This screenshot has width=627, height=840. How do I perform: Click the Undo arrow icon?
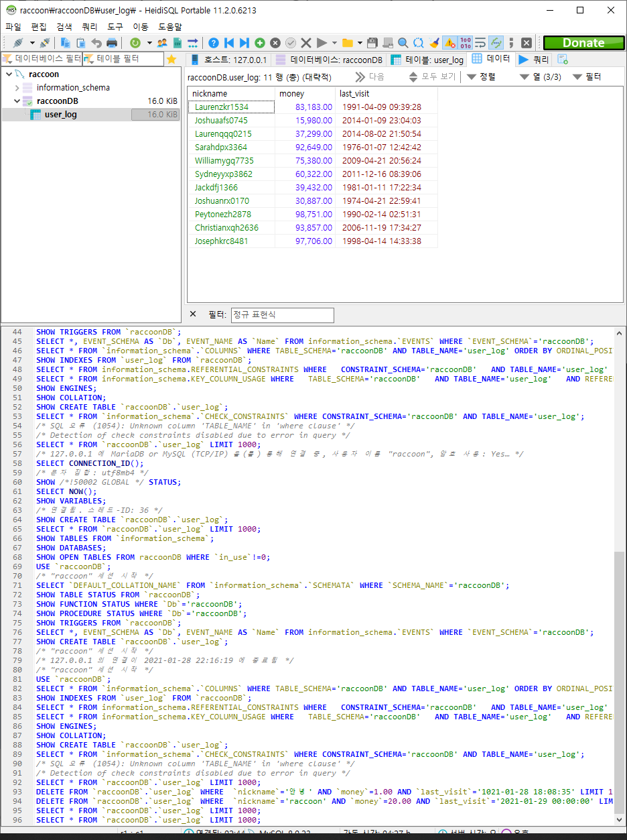point(96,42)
